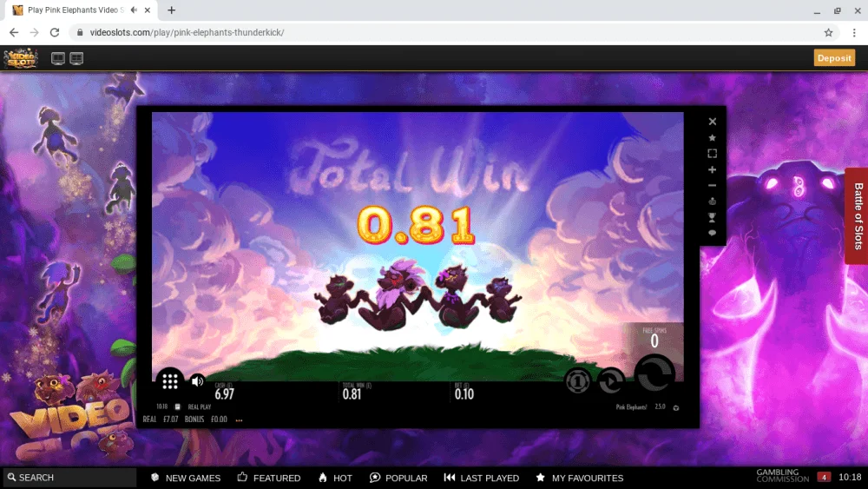Screen dimensions: 868x489
Task: Bookmark this page with star icon
Action: point(828,33)
